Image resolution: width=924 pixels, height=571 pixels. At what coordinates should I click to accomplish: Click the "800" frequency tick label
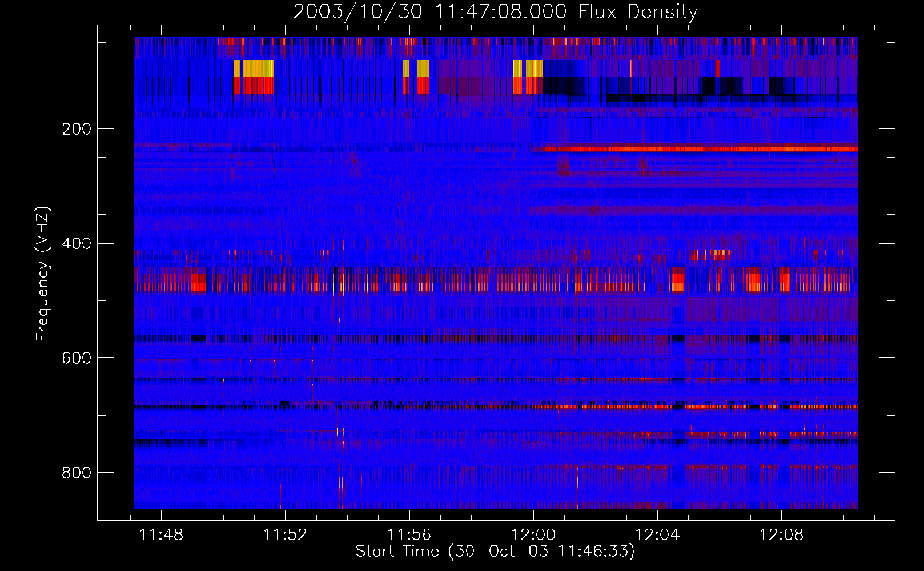77,473
